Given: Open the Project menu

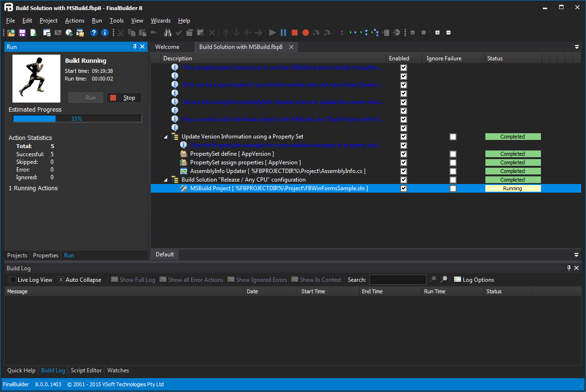Looking at the screenshot, I should [x=48, y=21].
